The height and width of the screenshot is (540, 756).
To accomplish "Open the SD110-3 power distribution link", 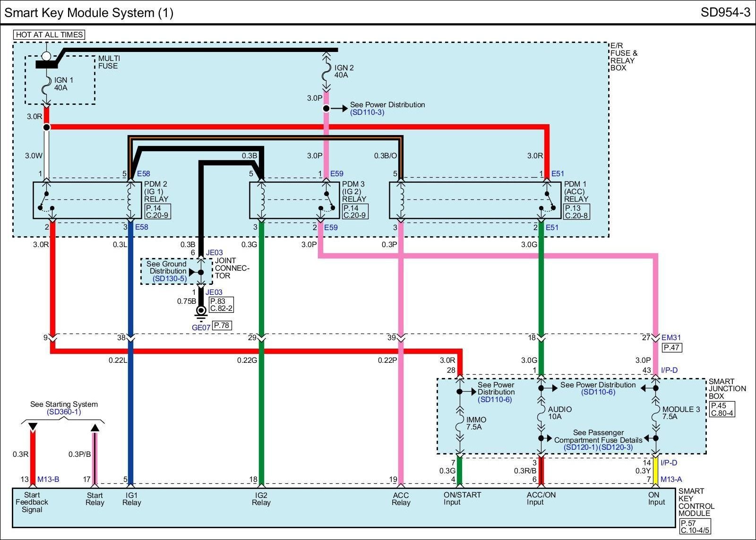I will 367,112.
